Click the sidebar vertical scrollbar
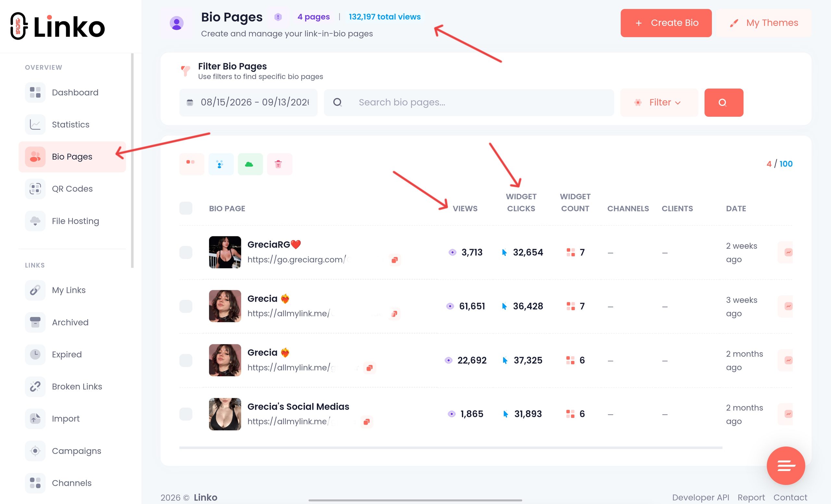This screenshot has width=831, height=504. 132,161
